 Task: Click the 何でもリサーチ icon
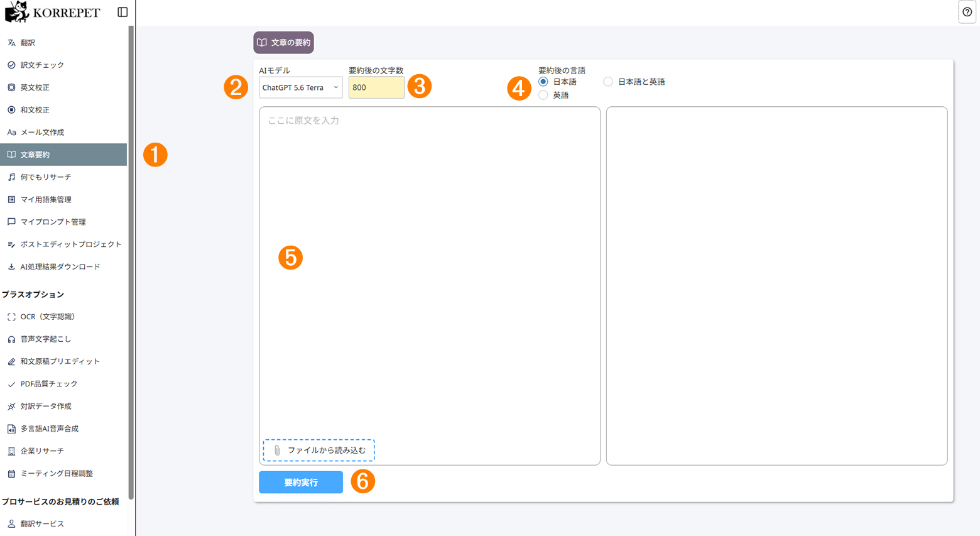pos(11,177)
